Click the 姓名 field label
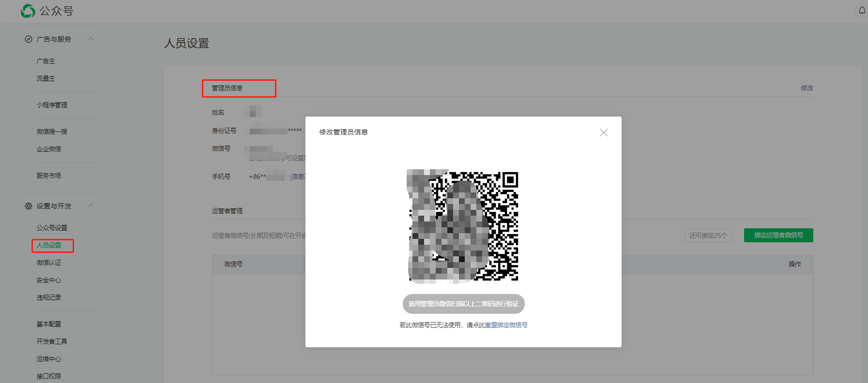868x383 pixels. click(218, 112)
